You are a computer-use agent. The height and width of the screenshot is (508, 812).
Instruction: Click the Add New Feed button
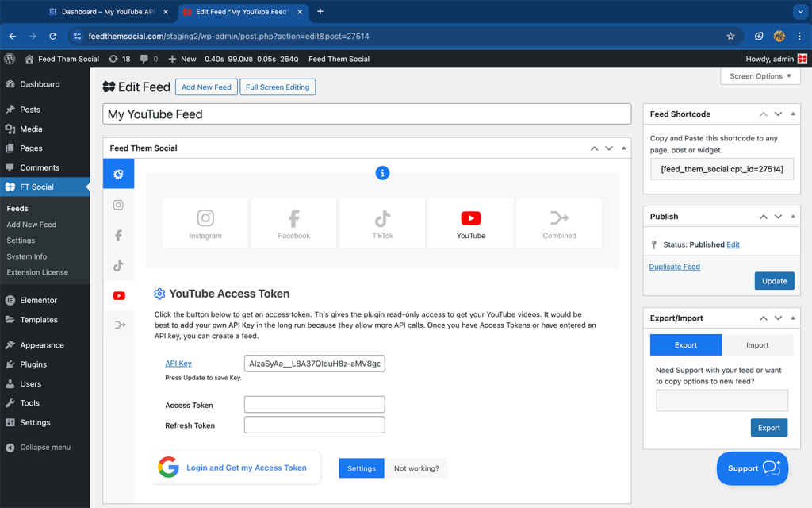(207, 87)
